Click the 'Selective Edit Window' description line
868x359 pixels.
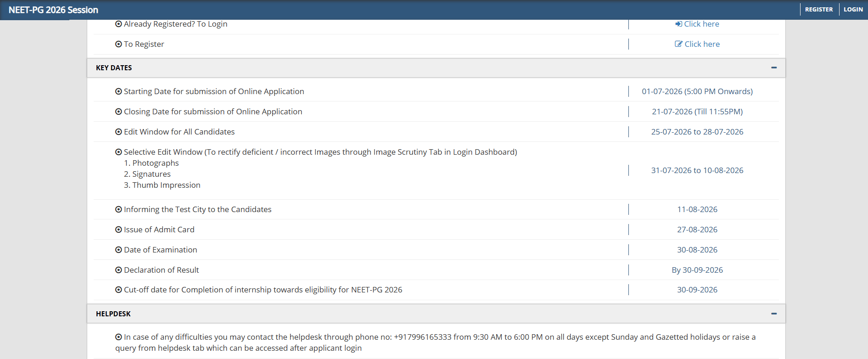[x=320, y=152]
